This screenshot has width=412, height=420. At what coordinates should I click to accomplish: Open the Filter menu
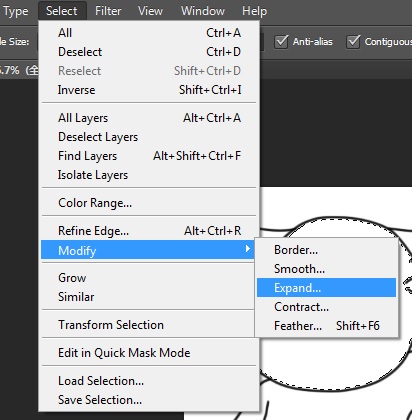tap(108, 11)
